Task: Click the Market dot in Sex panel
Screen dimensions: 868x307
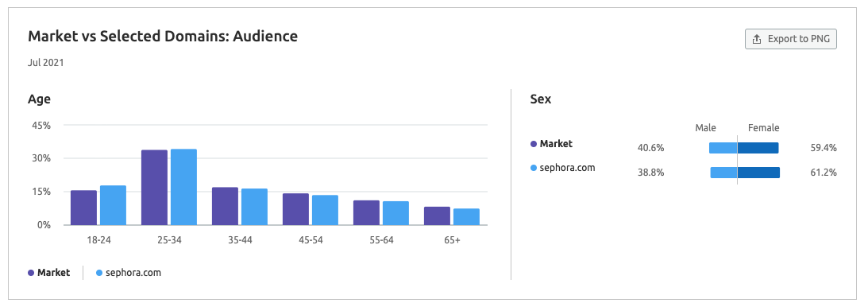Action: (534, 144)
